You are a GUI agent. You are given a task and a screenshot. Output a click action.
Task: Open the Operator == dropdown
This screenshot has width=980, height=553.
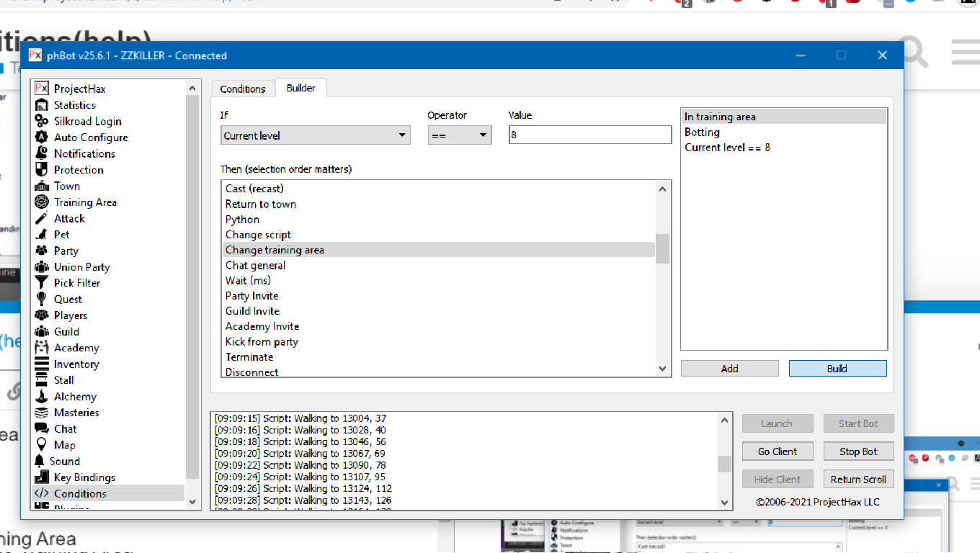[x=459, y=135]
